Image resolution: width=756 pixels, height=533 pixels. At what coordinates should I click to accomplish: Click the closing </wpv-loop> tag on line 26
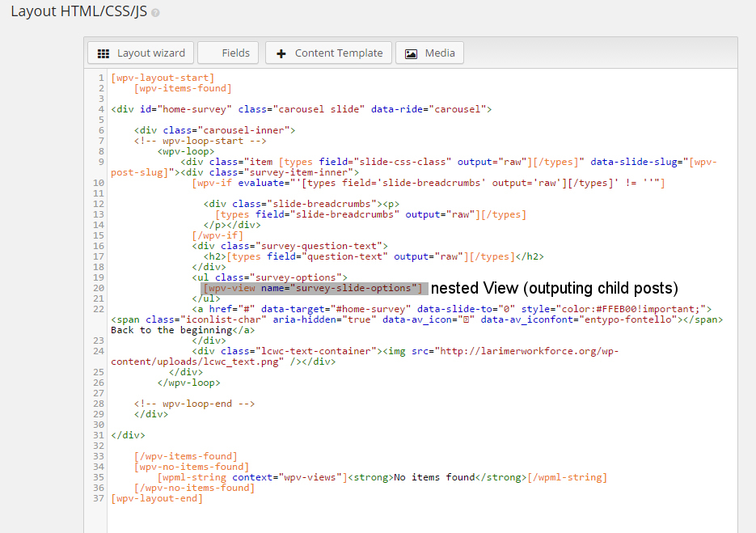[x=188, y=383]
